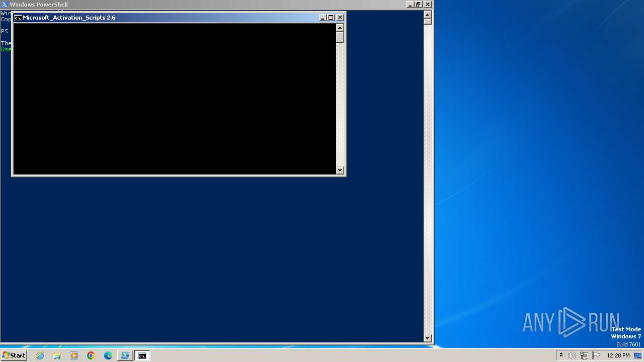This screenshot has width=644, height=362.
Task: Switch to PowerShell taskbar button
Action: point(125,355)
